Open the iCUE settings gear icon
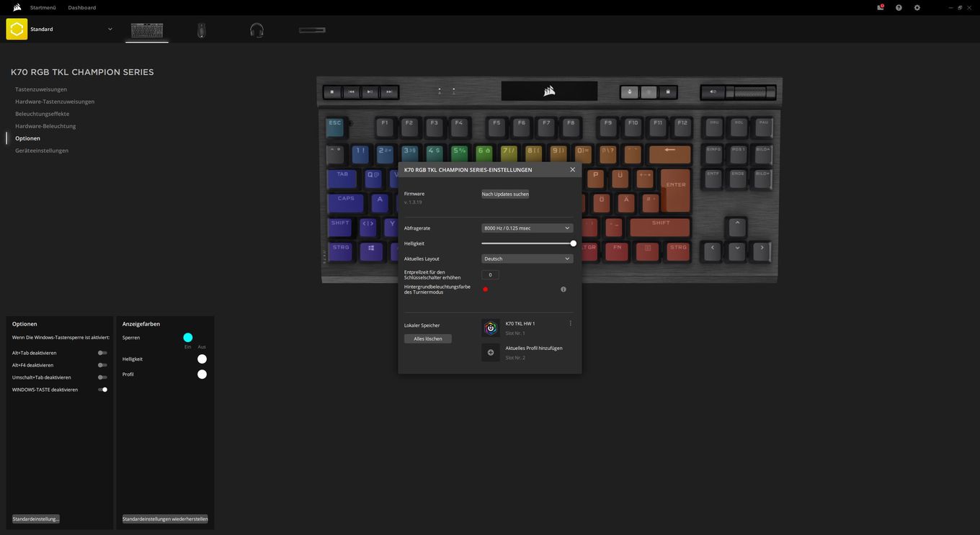The height and width of the screenshot is (535, 980). tap(917, 7)
